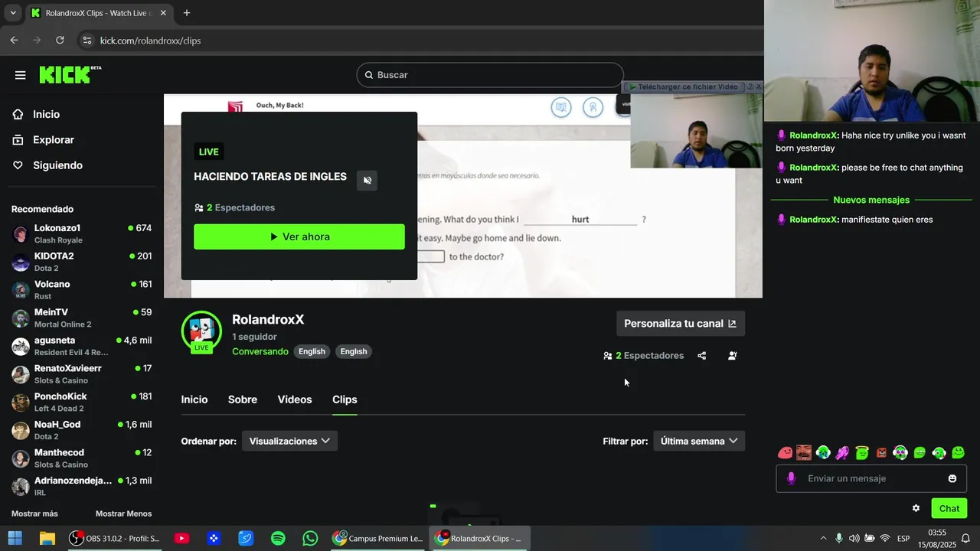Open File Explorer from taskbar
The image size is (980, 551).
47,539
